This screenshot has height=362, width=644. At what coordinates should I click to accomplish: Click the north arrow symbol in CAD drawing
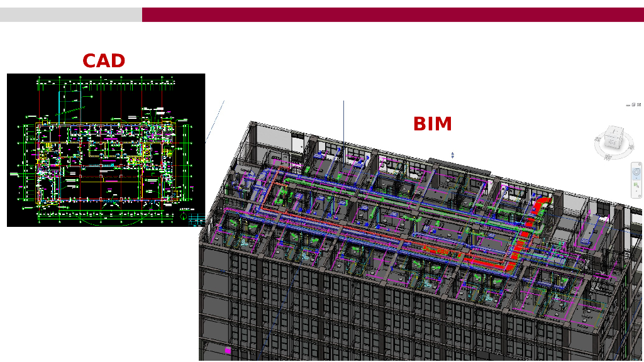[183, 217]
